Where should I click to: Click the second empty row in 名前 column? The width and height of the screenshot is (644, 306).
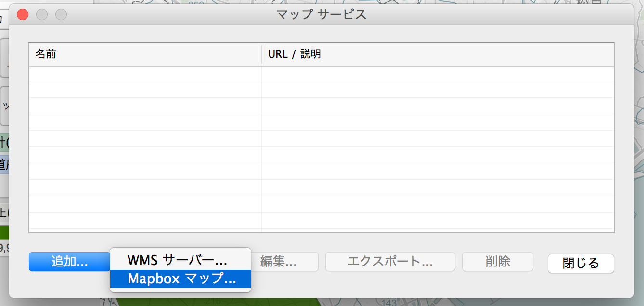[144, 90]
